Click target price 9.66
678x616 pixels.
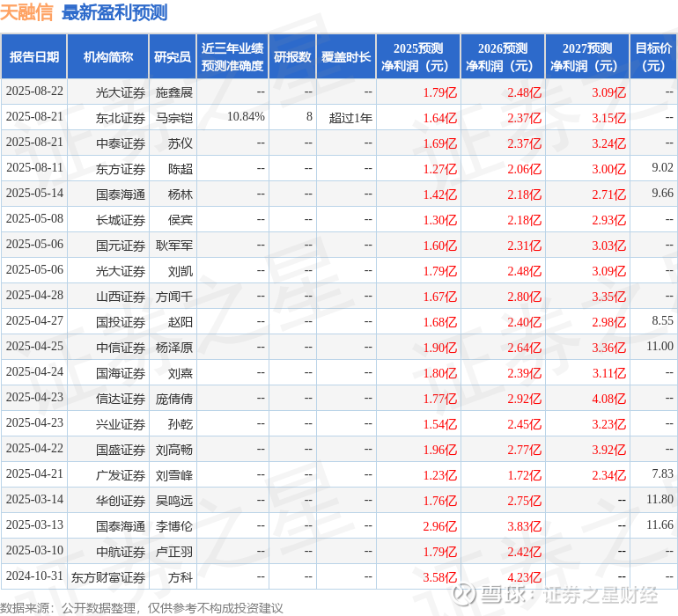(x=662, y=194)
